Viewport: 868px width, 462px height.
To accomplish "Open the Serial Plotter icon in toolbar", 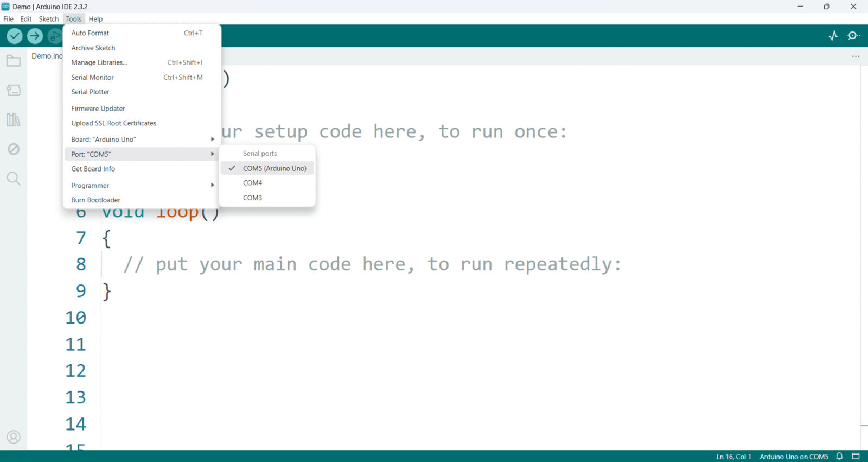I will tap(833, 36).
